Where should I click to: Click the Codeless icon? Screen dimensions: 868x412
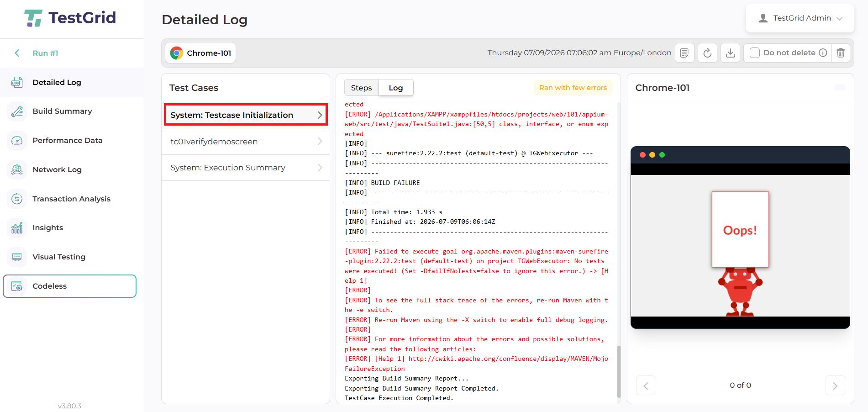(17, 286)
